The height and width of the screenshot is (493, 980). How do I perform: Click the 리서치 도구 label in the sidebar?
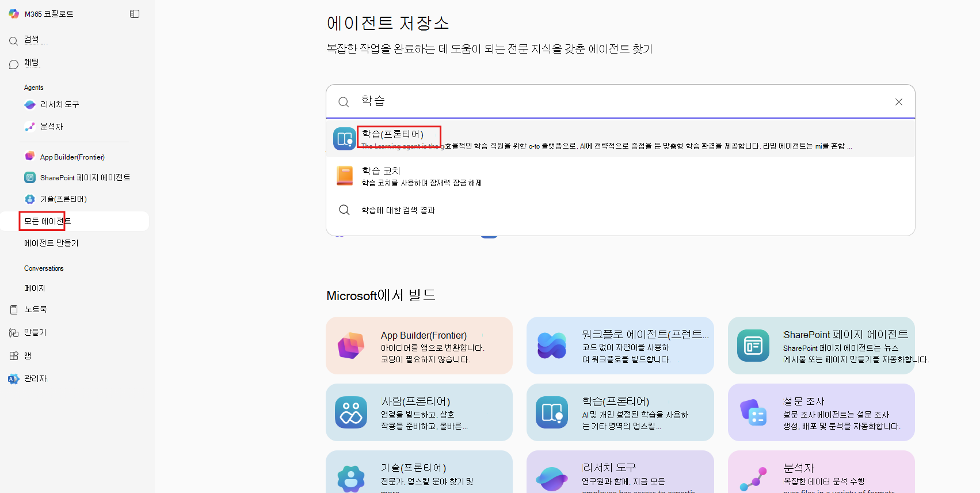(x=60, y=105)
